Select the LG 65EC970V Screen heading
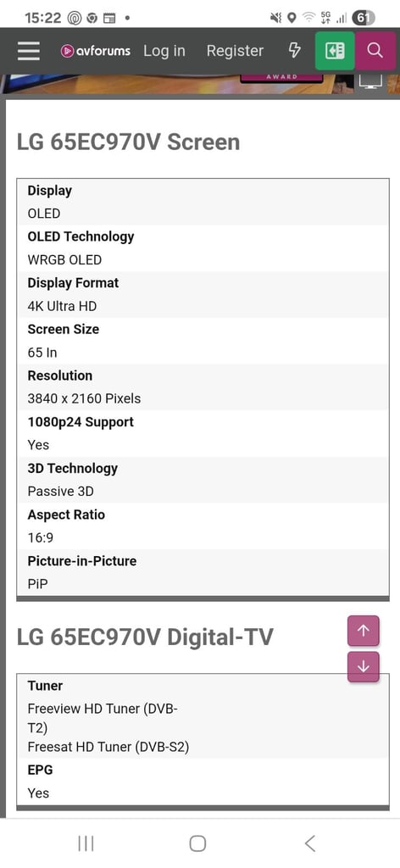The image size is (400, 868). (x=128, y=142)
